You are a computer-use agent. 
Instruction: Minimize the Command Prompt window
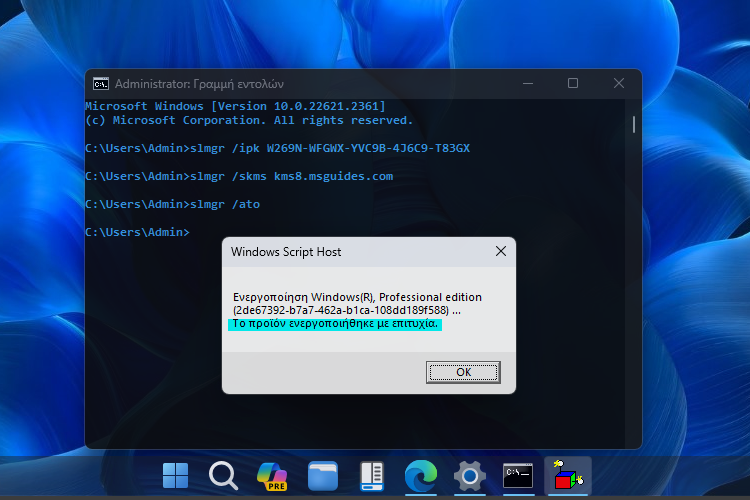click(x=528, y=83)
